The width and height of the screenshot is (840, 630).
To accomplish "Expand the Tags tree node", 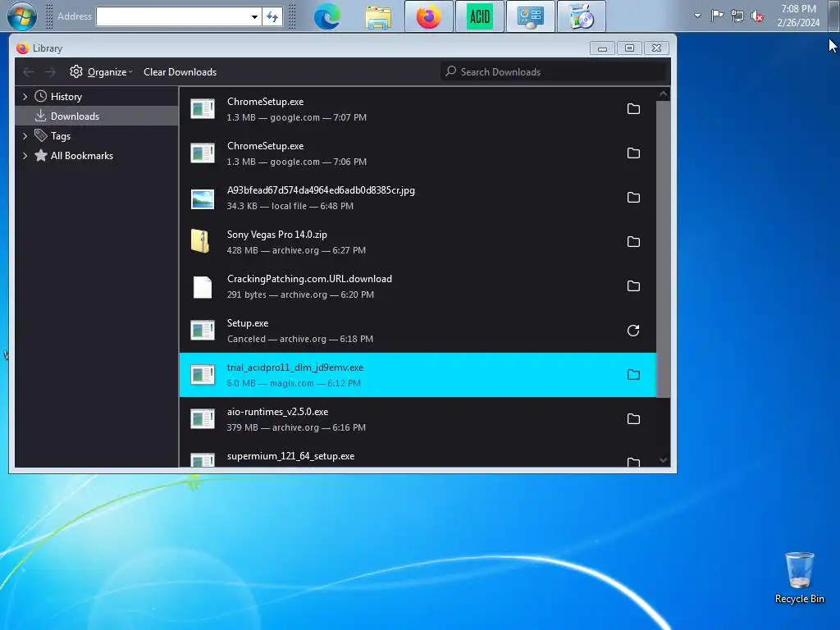I will click(25, 136).
